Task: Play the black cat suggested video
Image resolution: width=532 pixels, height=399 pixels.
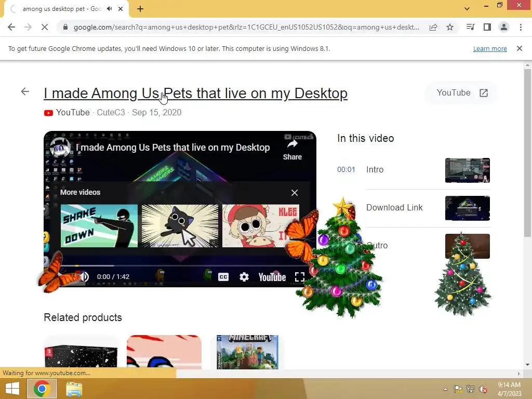Action: tap(180, 225)
